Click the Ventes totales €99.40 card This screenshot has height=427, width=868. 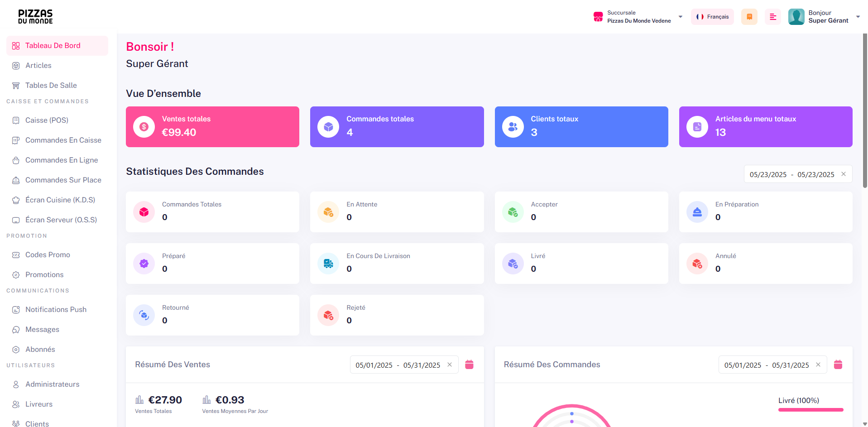click(x=212, y=127)
